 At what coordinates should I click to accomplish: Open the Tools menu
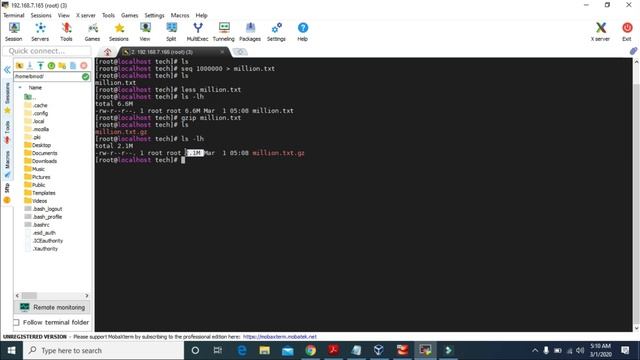108,15
